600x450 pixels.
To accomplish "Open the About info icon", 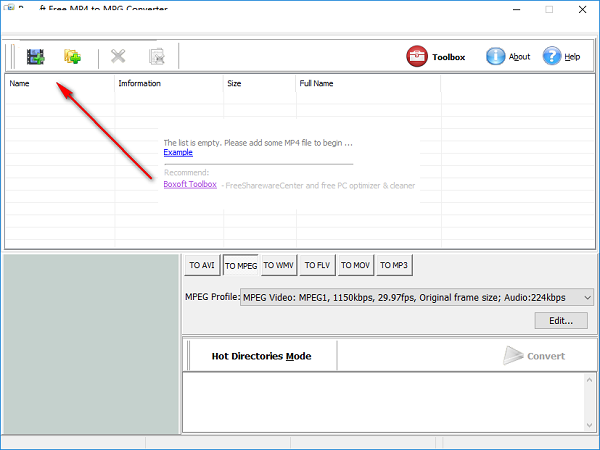I will [x=495, y=56].
